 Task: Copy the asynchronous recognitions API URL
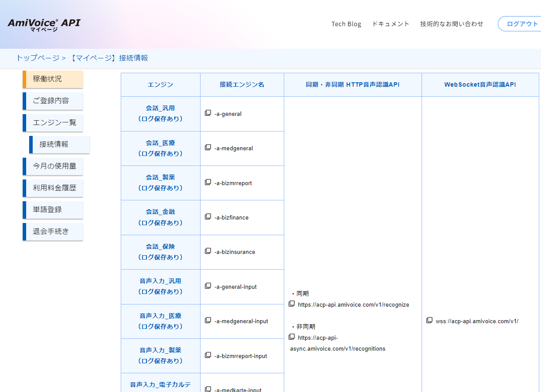(292, 337)
